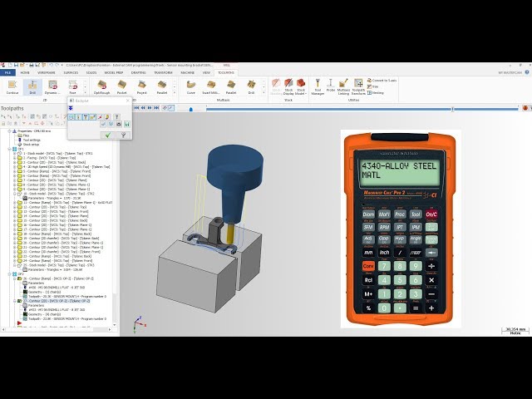This screenshot has width=532, height=399.
Task: Expand the Multiaxis toolpath gallery
Action: coord(264,92)
